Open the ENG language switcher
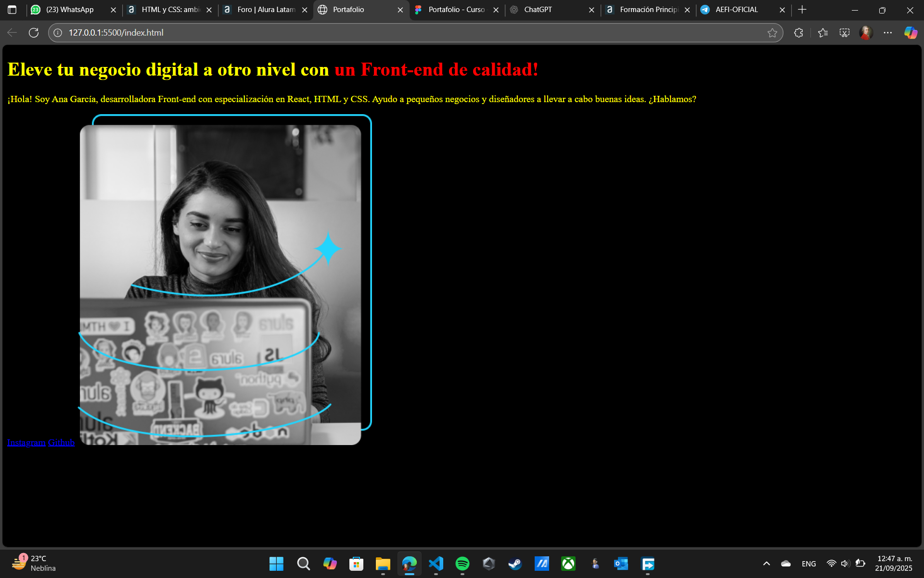Viewport: 924px width, 578px height. click(x=808, y=564)
